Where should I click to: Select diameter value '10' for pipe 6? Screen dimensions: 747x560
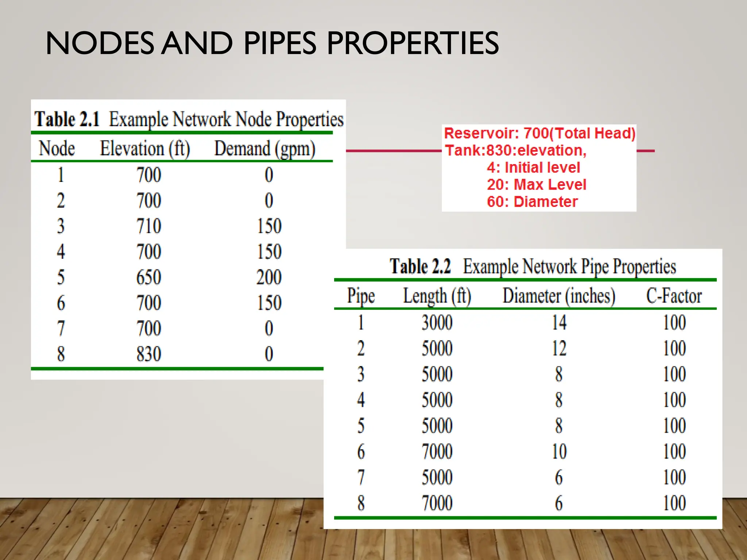(559, 452)
